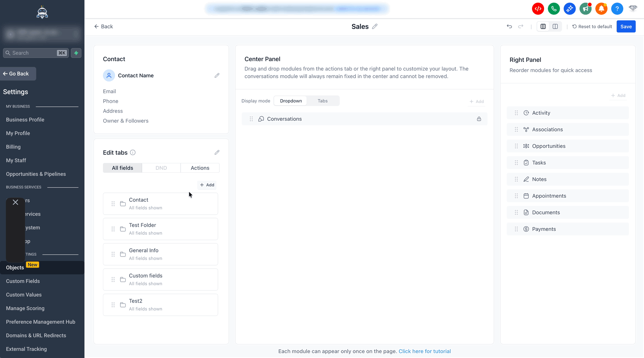Open the notifications bell icon
Image resolution: width=644 pixels, height=358 pixels.
coord(601,9)
